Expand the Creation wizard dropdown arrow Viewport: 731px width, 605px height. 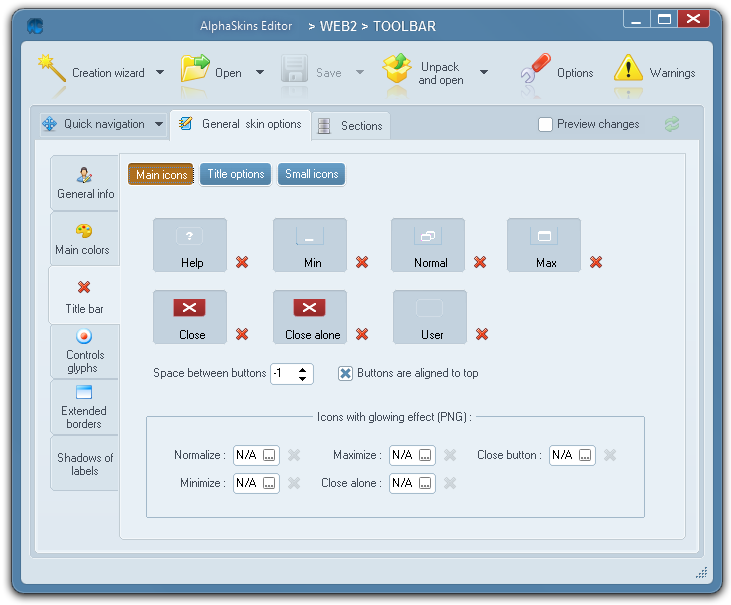[160, 72]
